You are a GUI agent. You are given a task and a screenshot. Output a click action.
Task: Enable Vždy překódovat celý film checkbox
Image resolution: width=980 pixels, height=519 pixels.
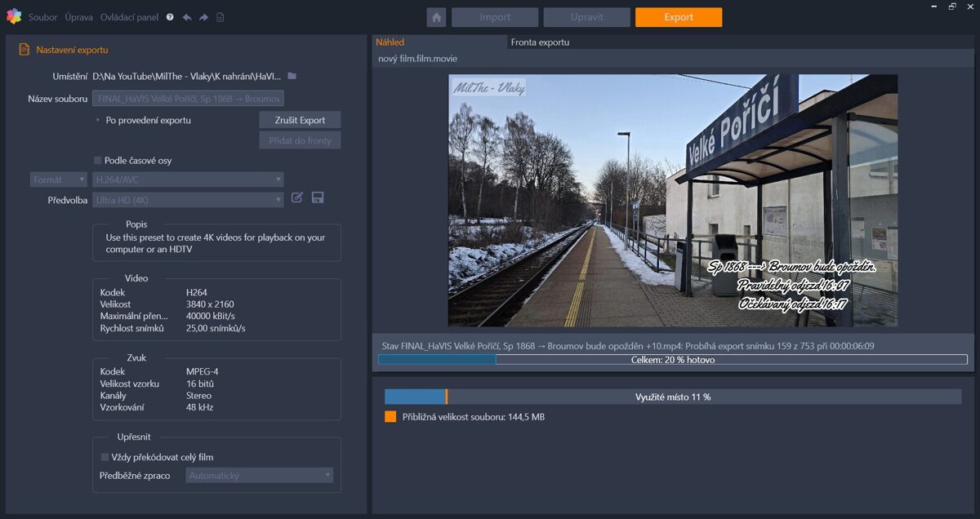(105, 457)
